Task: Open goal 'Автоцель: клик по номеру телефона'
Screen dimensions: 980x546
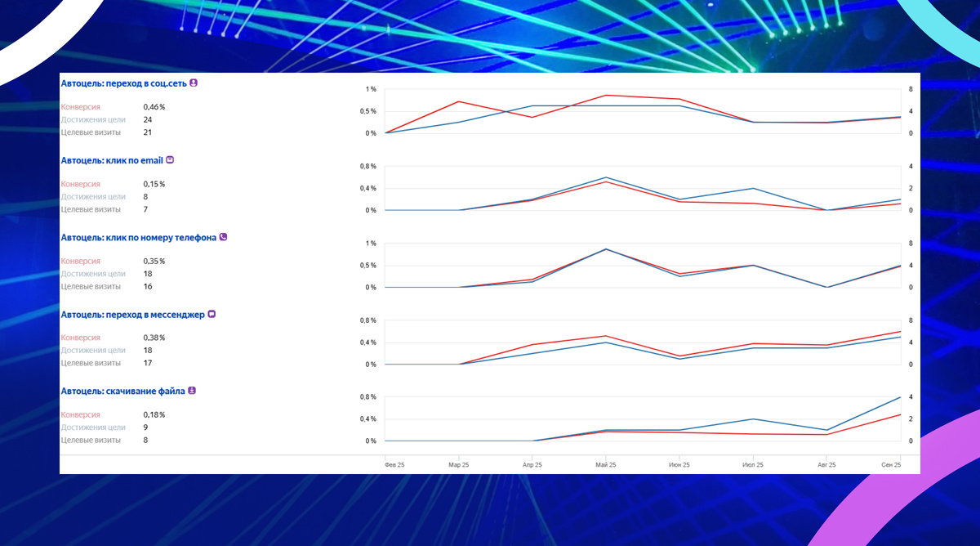Action: [x=138, y=237]
